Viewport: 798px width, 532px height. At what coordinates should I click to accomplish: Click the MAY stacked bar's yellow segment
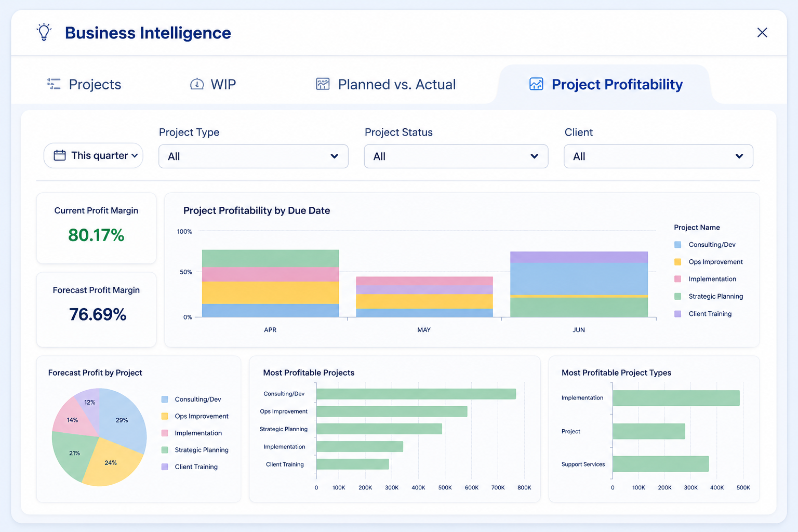click(x=424, y=301)
